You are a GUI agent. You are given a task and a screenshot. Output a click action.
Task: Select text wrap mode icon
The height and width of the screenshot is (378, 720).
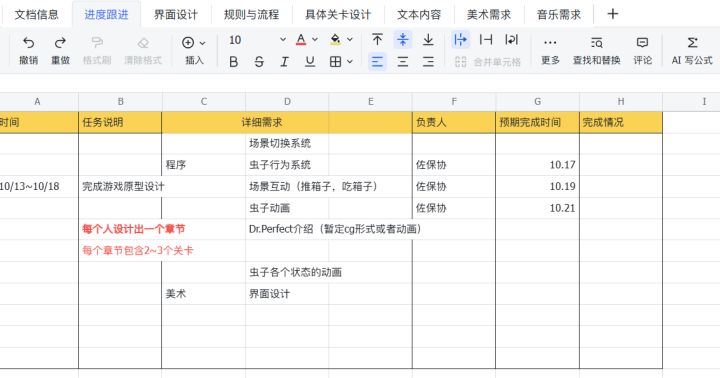(511, 40)
